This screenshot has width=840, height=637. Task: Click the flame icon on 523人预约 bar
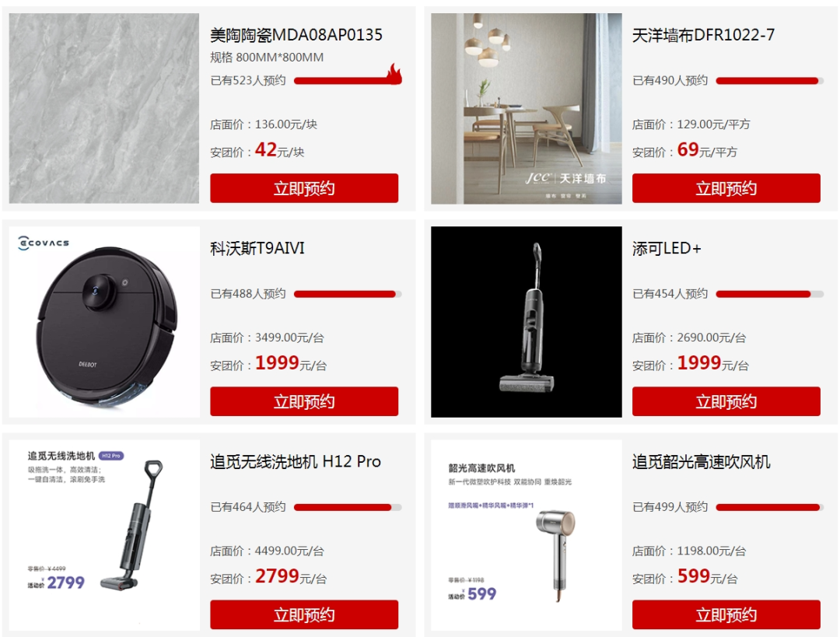point(394,74)
